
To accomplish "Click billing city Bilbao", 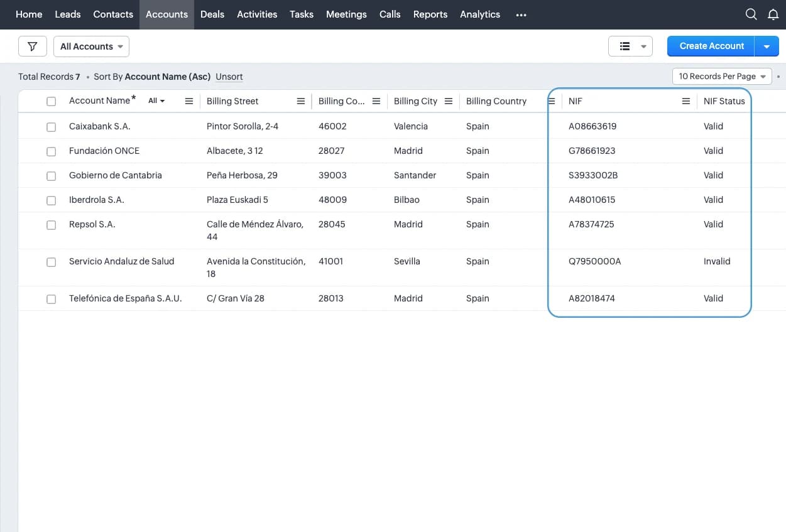I will pyautogui.click(x=407, y=200).
